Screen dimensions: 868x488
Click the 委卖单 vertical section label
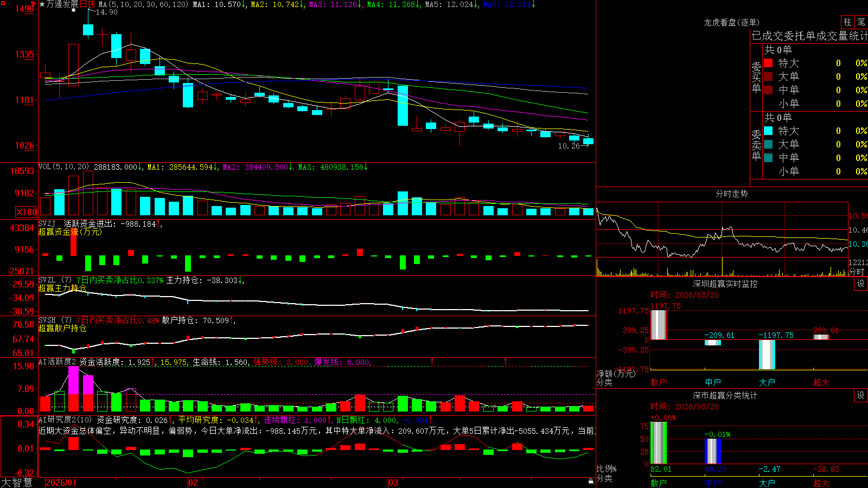[x=756, y=145]
